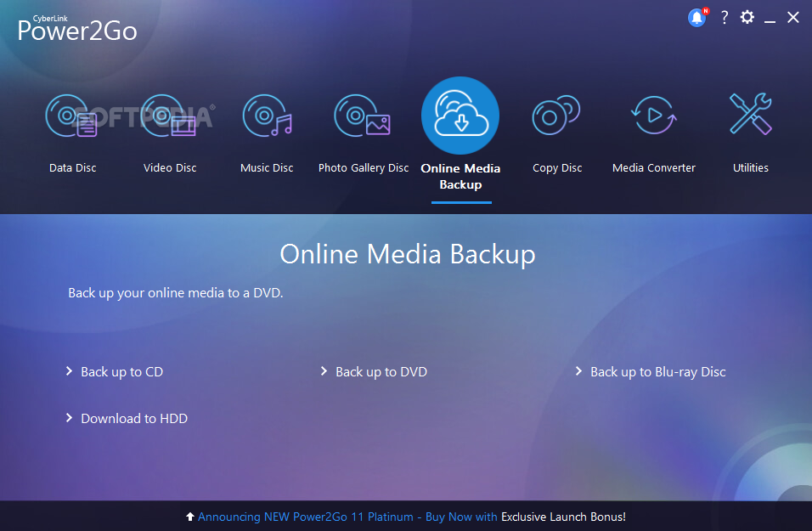This screenshot has width=812, height=531.
Task: Click the Online Media Backup tab label
Action: tap(460, 176)
